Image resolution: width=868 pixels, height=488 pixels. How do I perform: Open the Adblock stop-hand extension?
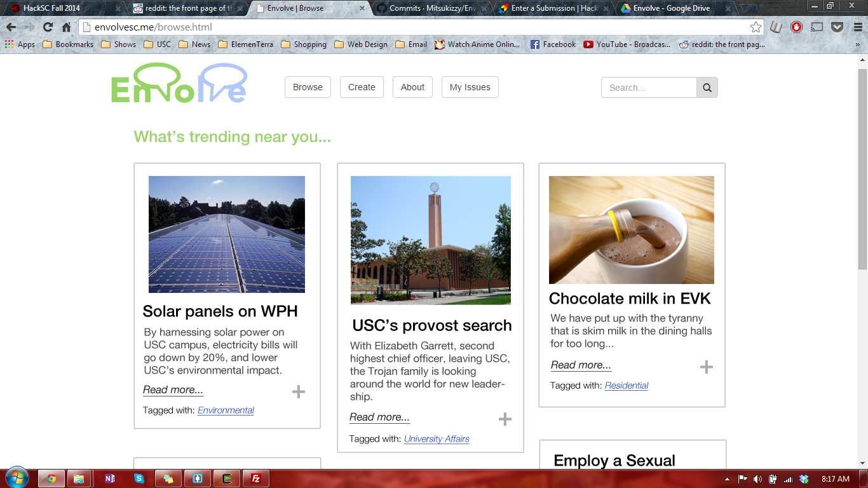[797, 27]
